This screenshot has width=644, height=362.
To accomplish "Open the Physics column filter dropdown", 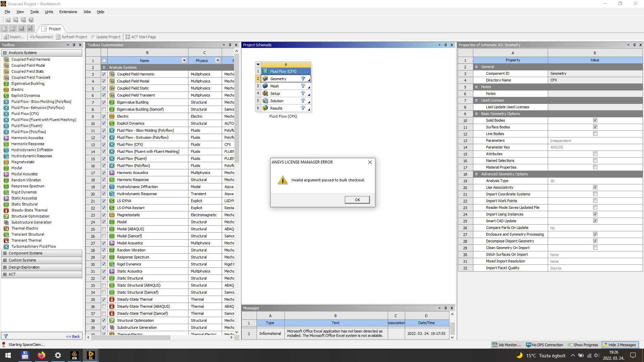I will (218, 60).
